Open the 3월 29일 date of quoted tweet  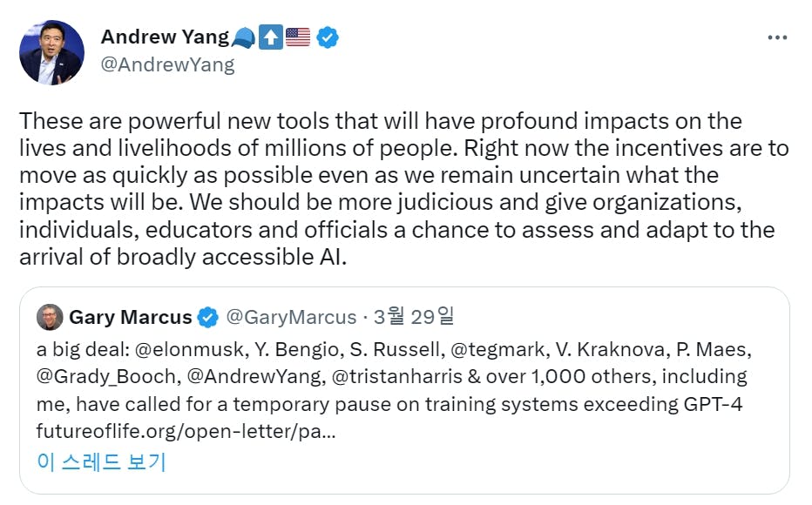tap(414, 316)
